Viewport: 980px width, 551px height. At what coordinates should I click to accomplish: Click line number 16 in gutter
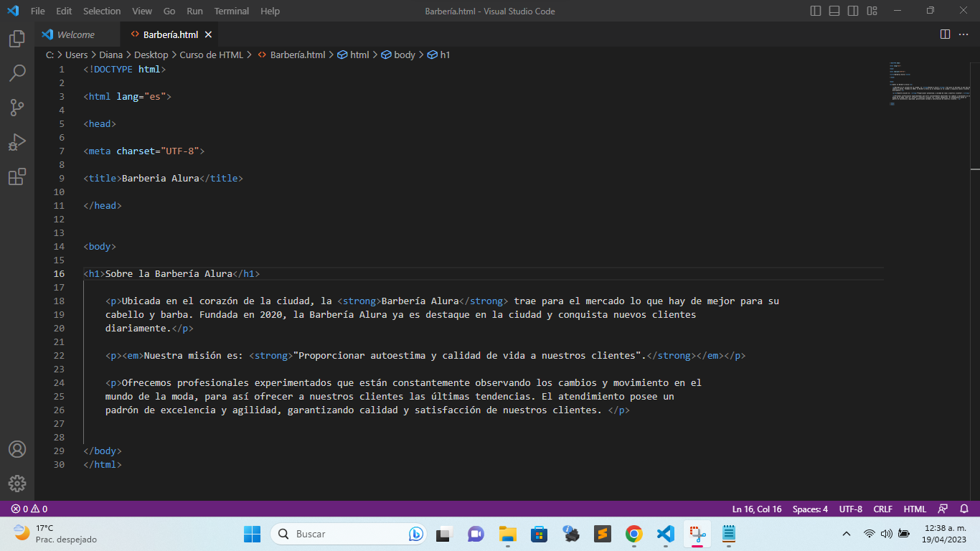[x=59, y=273]
